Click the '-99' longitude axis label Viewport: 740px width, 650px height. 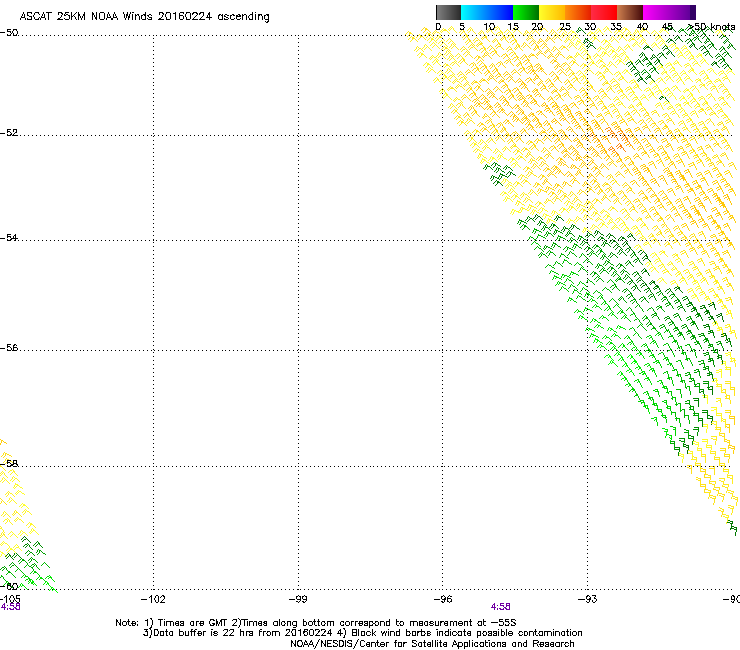tap(298, 599)
